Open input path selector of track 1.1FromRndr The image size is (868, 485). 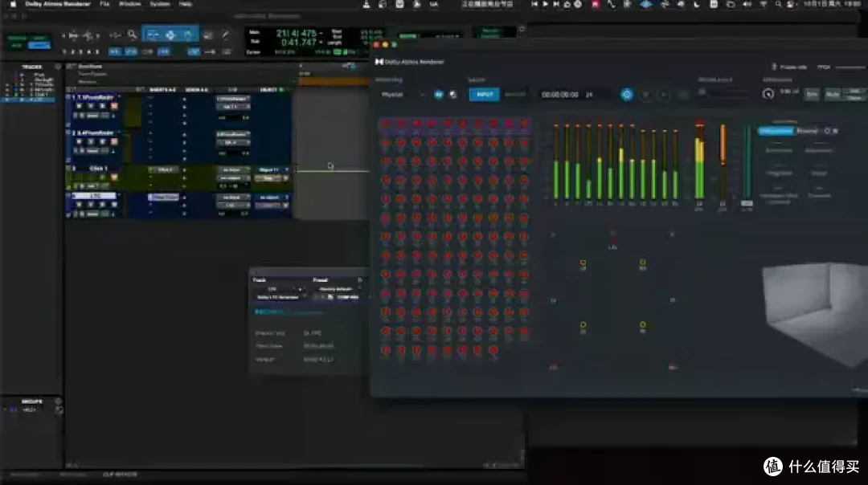pos(233,99)
